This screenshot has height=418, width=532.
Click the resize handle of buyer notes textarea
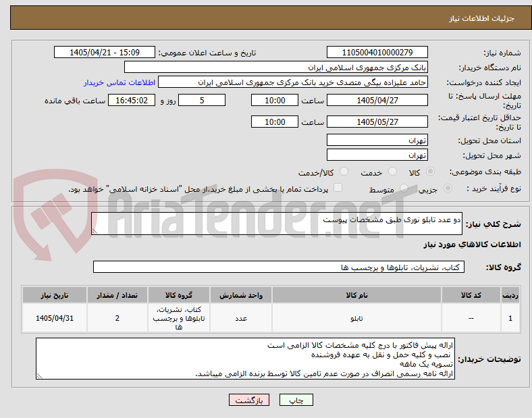coord(39,376)
